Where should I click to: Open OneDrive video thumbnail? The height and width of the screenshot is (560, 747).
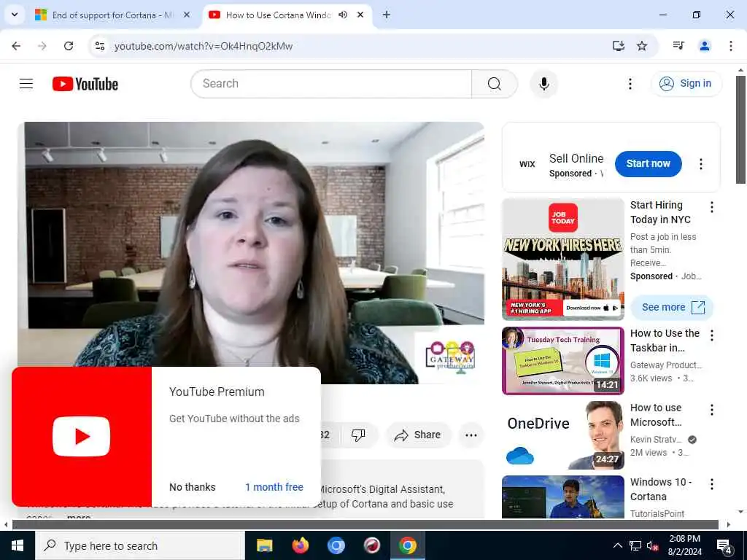563,435
